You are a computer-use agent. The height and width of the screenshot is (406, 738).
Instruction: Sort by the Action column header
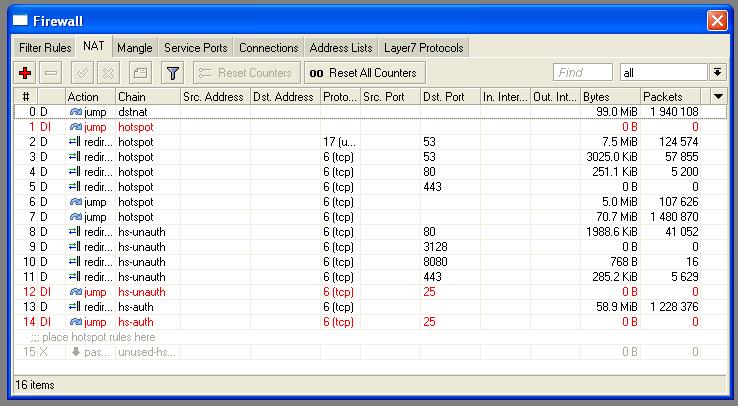(x=90, y=96)
